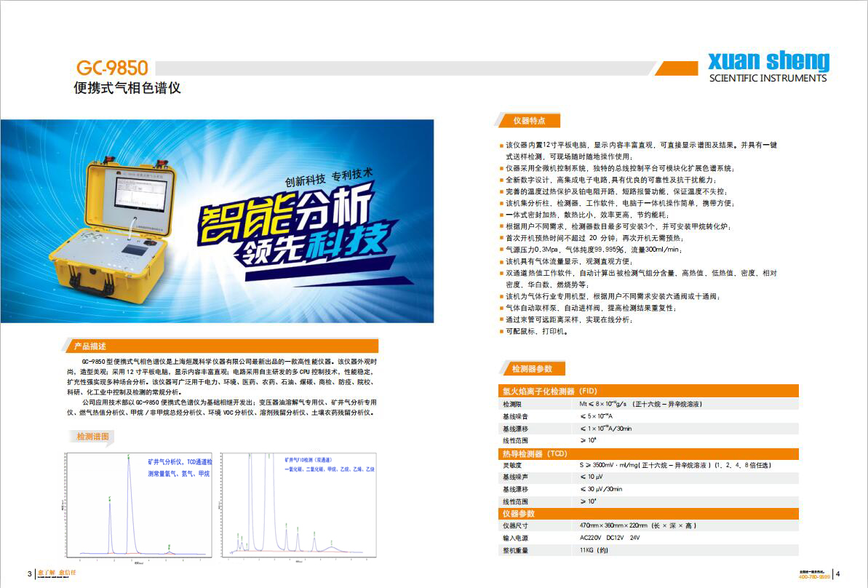Click the '根据用户不同需求，检测器数目' feature line

click(616, 226)
